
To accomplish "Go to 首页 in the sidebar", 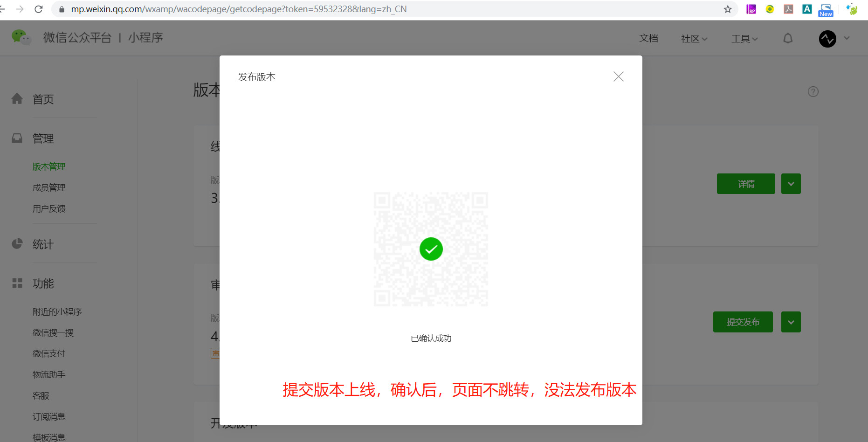I will click(x=43, y=99).
